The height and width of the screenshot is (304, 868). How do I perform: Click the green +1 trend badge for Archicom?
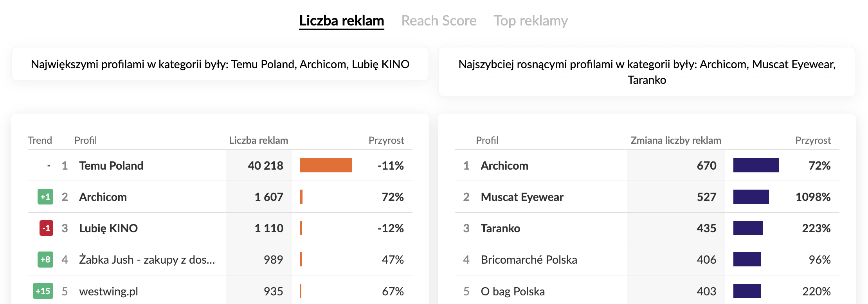pos(45,197)
